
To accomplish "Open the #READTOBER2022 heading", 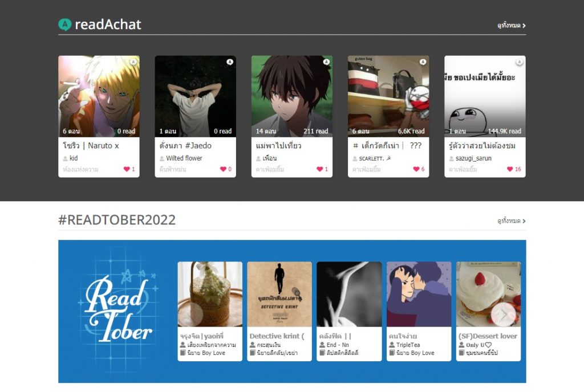I will pyautogui.click(x=117, y=220).
